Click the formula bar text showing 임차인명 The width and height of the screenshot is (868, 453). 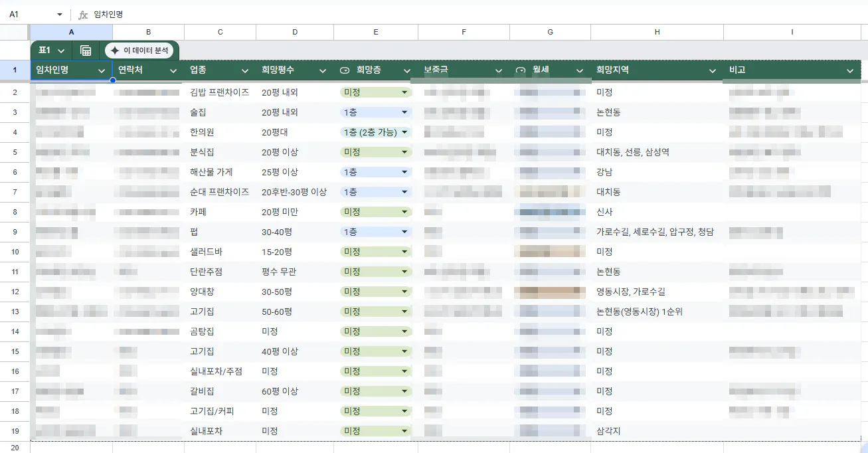coord(108,14)
